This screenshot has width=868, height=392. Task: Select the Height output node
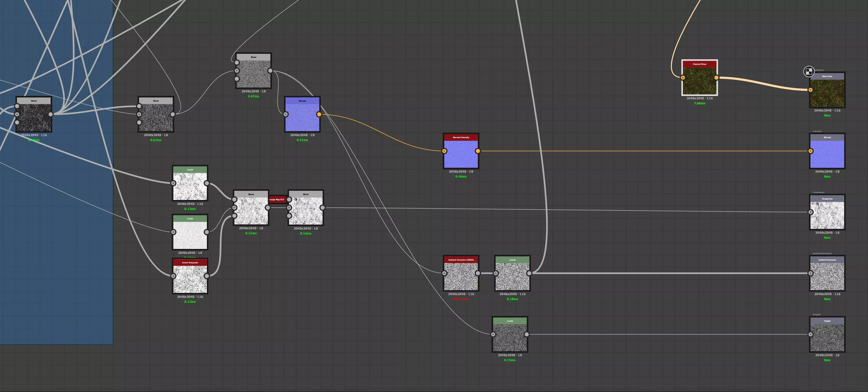click(827, 337)
